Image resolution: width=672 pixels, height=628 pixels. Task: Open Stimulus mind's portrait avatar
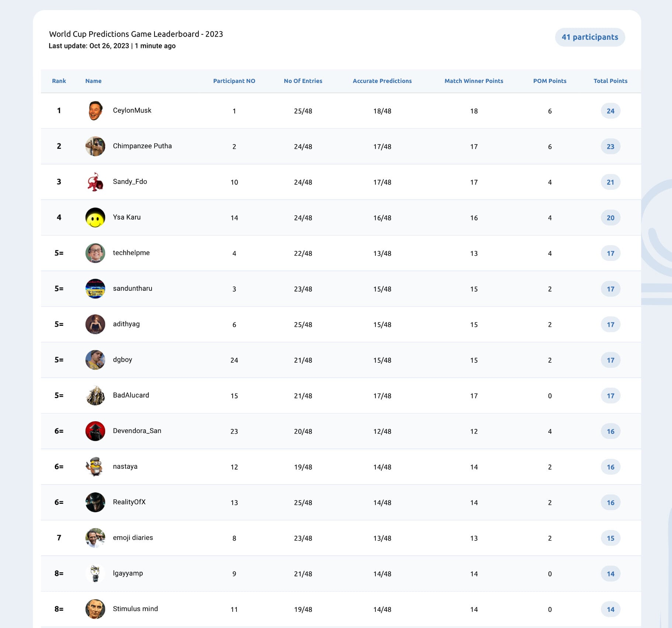pos(95,609)
